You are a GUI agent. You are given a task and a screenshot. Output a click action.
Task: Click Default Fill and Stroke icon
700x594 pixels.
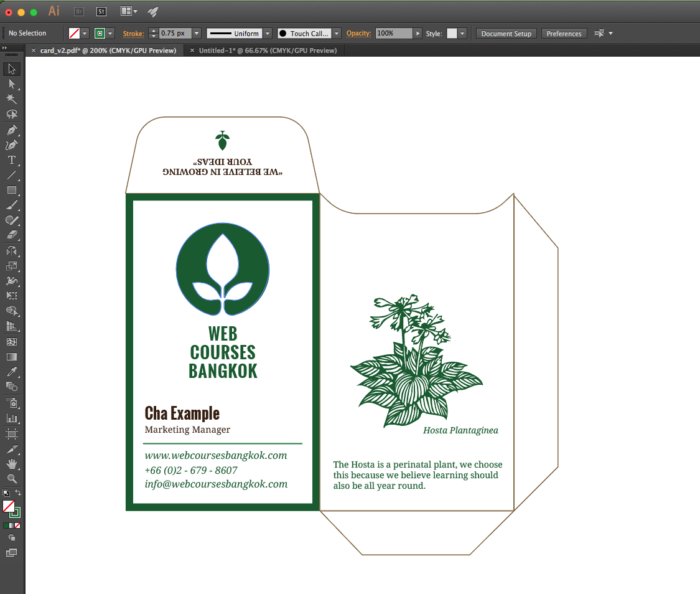(6, 493)
